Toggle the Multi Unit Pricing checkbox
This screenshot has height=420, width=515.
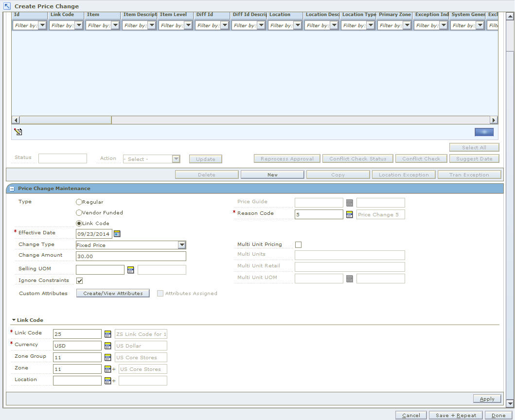click(298, 245)
